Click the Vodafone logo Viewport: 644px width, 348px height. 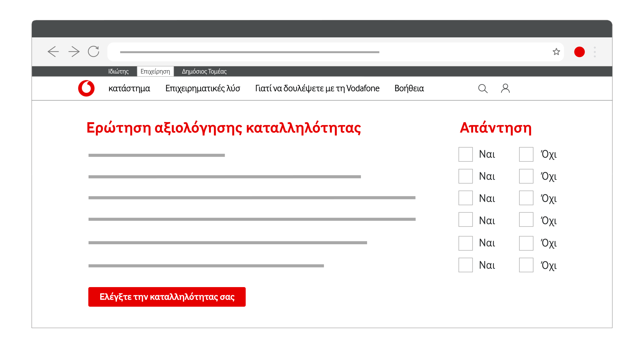click(86, 88)
